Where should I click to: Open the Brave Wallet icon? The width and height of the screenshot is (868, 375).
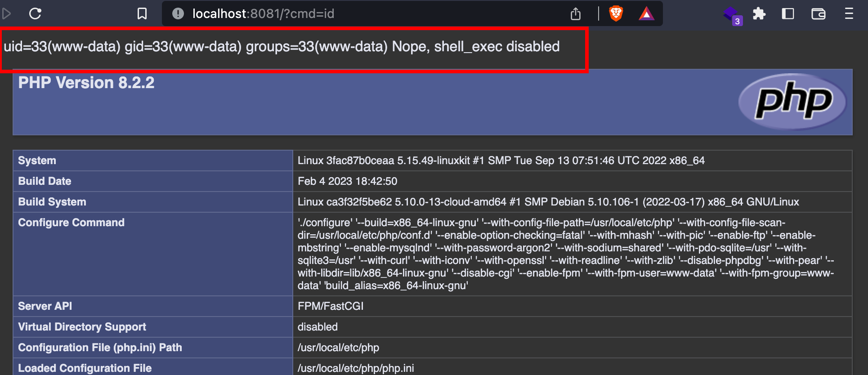(819, 13)
